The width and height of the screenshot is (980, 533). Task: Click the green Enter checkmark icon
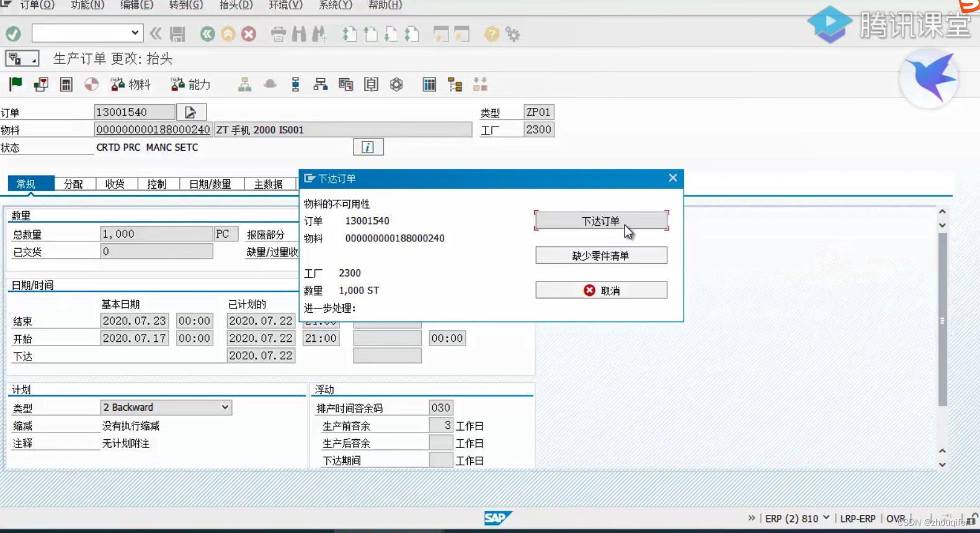tap(13, 34)
